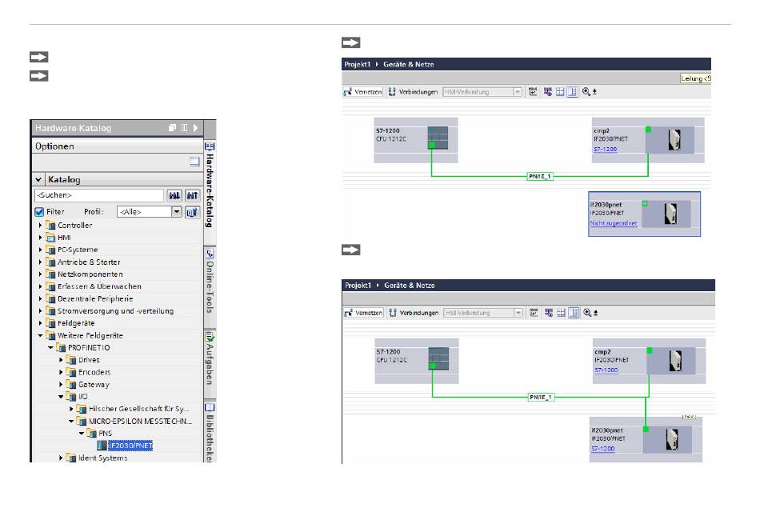Click Verbindungen icon in upper Geräte & Netze toolbar
Image resolution: width=760 pixels, height=532 pixels.
coord(392,91)
